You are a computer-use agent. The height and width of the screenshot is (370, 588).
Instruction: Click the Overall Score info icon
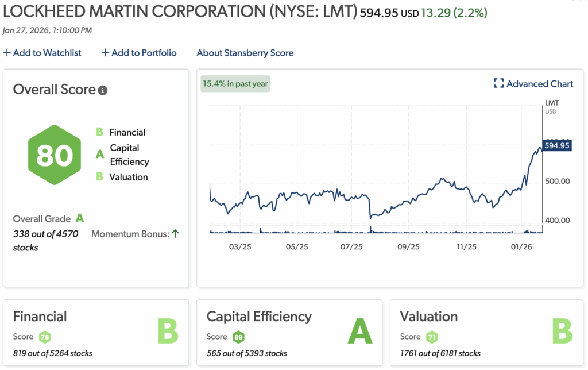tap(102, 90)
